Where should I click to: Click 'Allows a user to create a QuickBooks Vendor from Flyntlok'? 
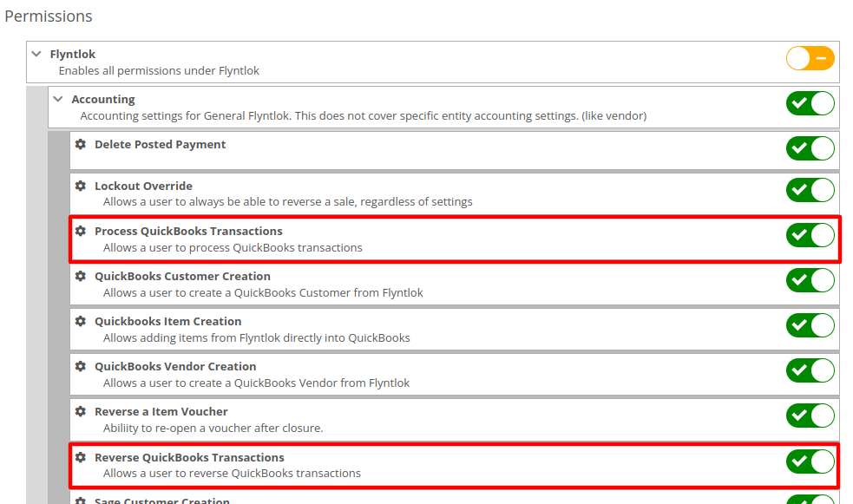point(256,383)
